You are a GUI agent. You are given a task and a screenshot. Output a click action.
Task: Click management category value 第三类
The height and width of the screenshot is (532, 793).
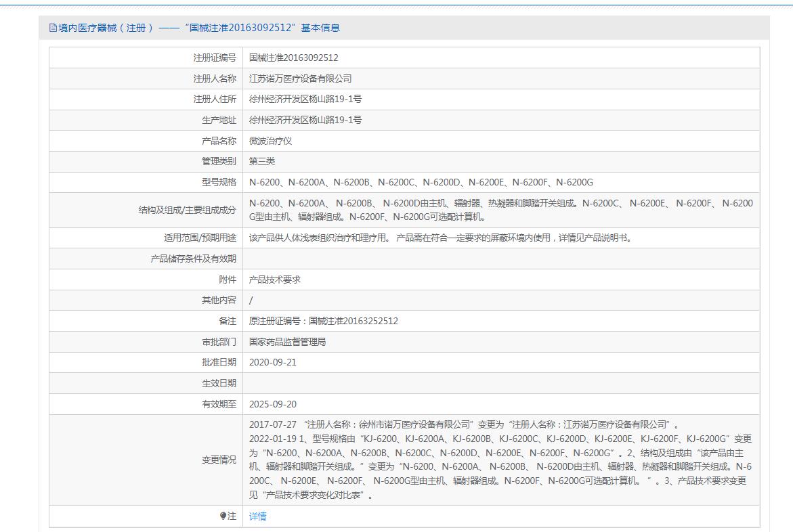262,162
